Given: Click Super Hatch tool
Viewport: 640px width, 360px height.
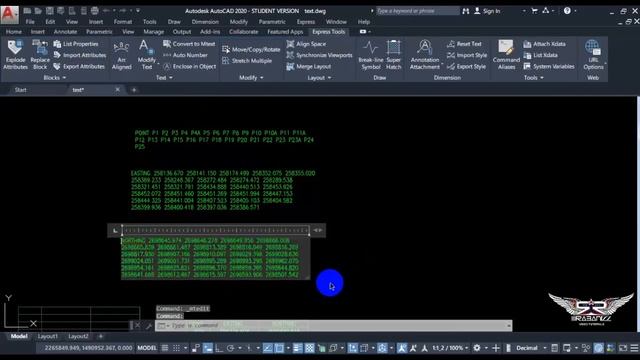Looking at the screenshot, I should (x=393, y=55).
